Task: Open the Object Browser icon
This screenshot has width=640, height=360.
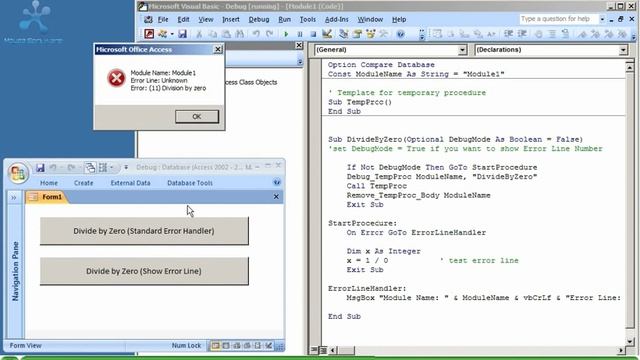Action: (x=371, y=34)
